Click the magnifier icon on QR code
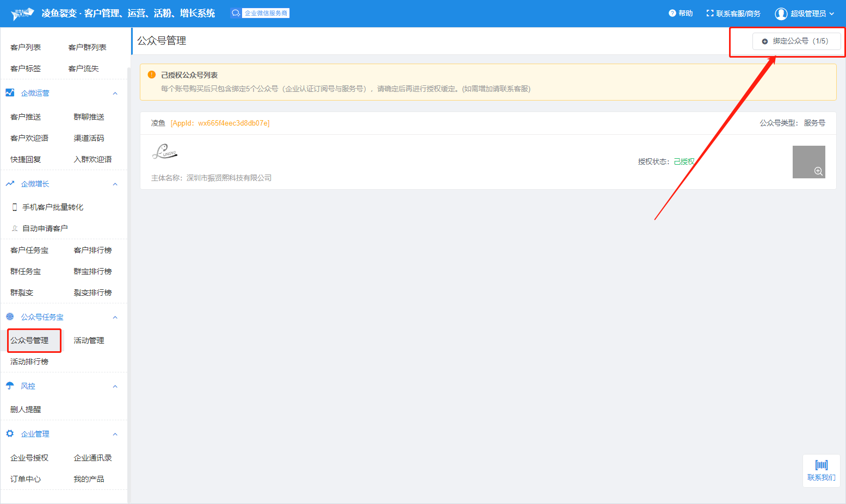 pyautogui.click(x=818, y=171)
